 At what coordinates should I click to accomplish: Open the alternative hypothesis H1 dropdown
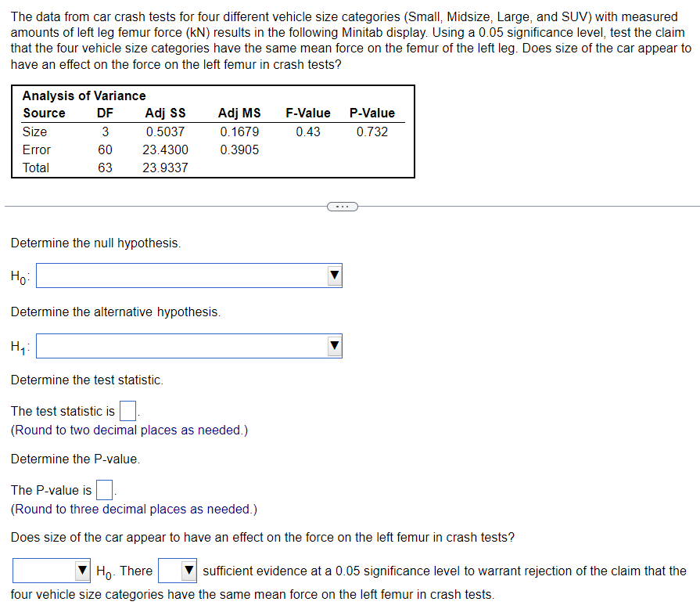coord(188,346)
